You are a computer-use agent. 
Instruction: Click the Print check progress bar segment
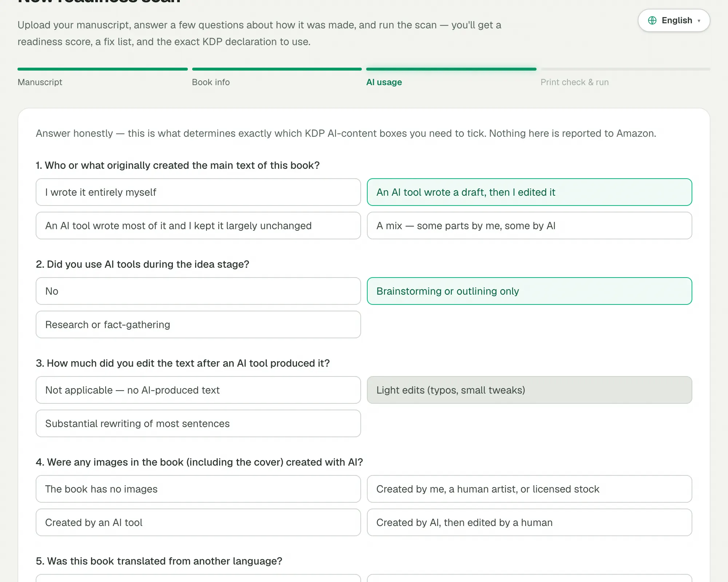625,69
